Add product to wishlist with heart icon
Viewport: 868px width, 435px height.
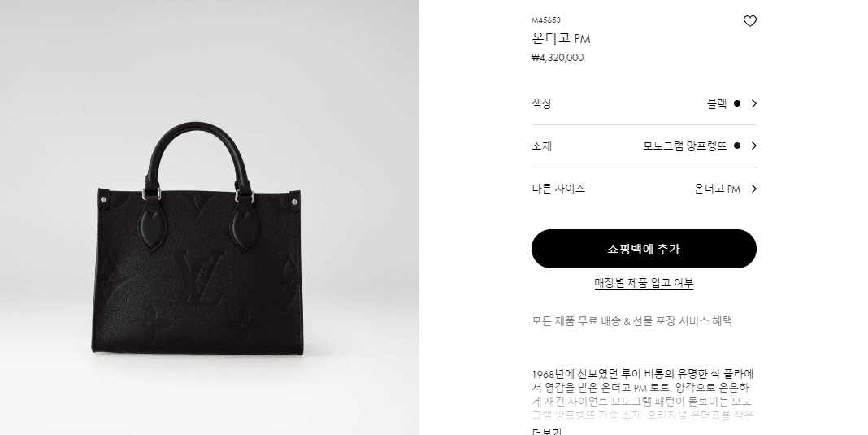749,21
